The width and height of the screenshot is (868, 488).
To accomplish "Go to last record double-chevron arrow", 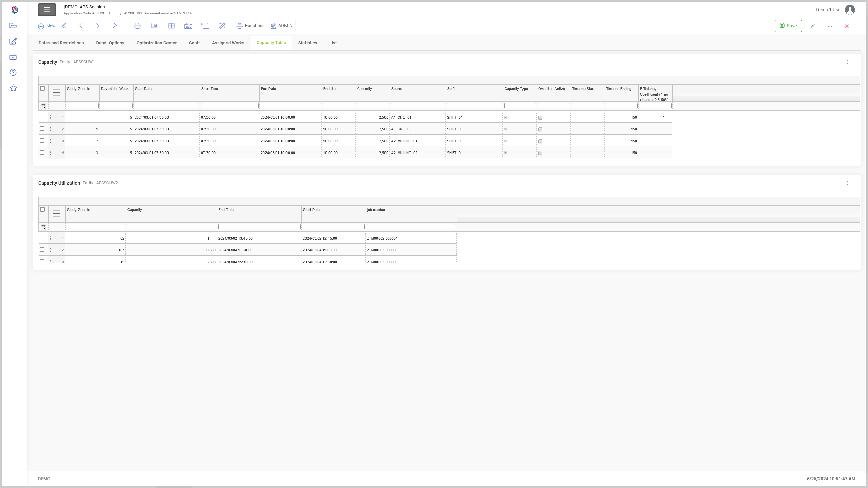I will tap(115, 26).
